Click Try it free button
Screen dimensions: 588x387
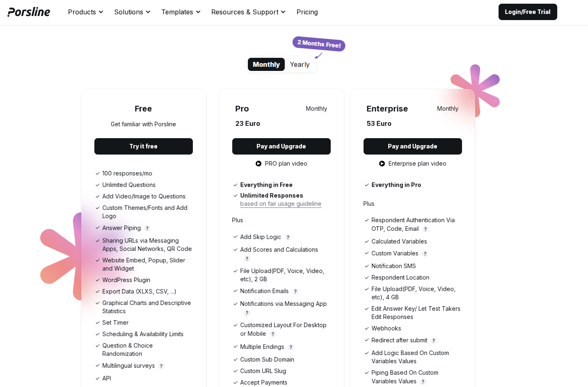tap(143, 146)
